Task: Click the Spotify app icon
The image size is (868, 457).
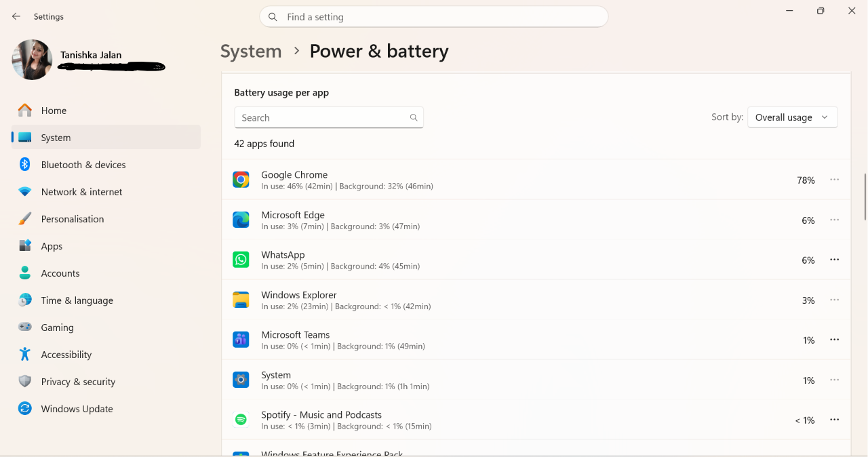Action: (x=241, y=420)
